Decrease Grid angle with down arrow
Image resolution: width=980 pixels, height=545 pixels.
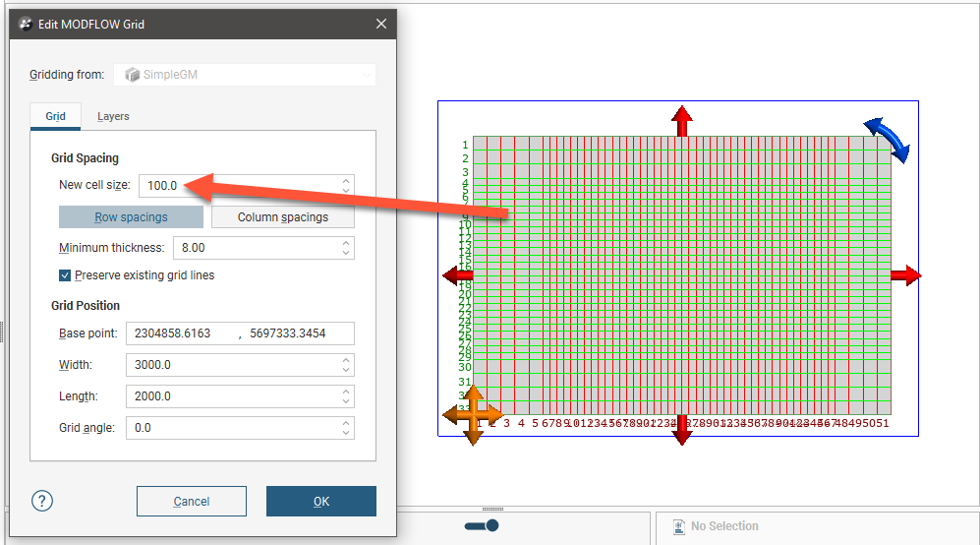point(346,433)
